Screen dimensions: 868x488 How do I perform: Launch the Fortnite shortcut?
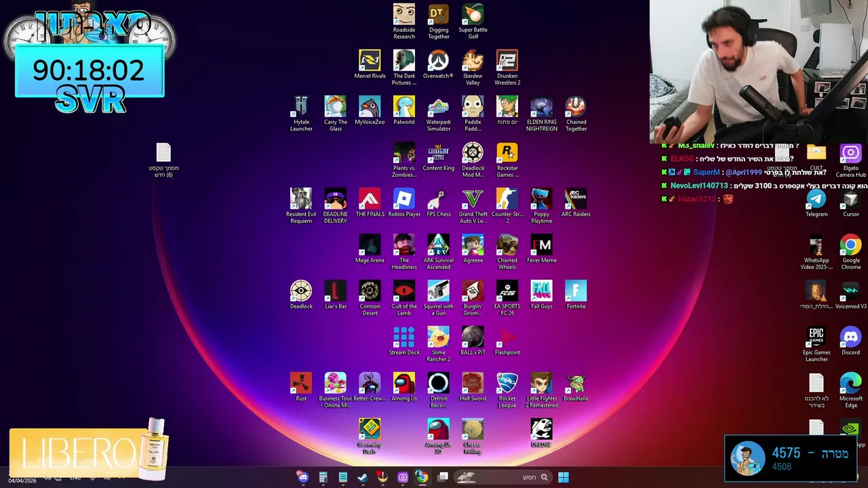576,295
